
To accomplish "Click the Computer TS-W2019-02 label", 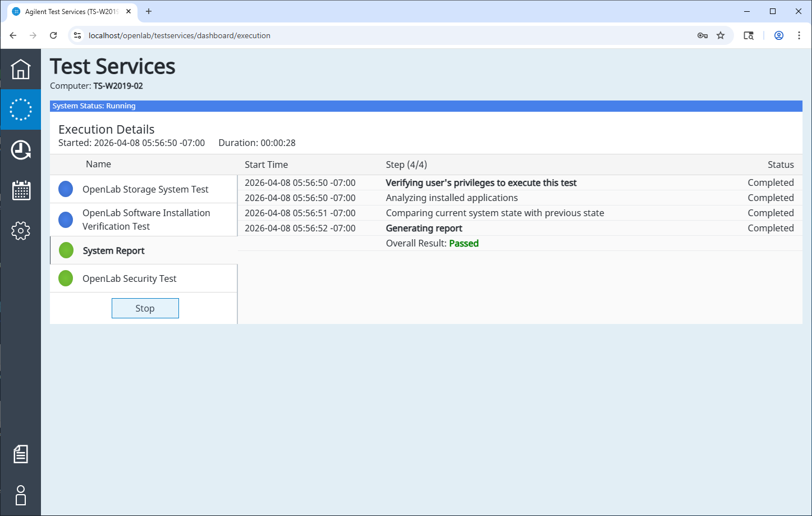I will point(97,86).
